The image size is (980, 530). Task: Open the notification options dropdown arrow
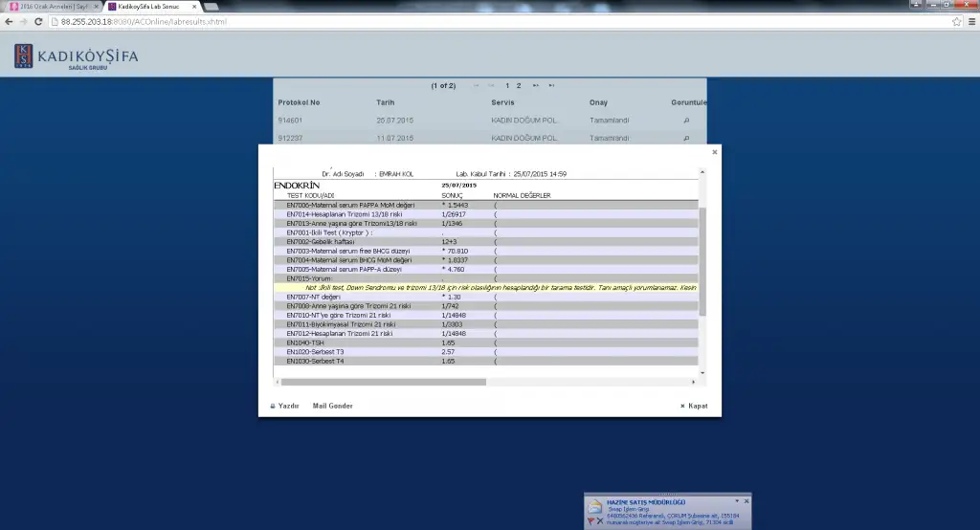[x=737, y=501]
